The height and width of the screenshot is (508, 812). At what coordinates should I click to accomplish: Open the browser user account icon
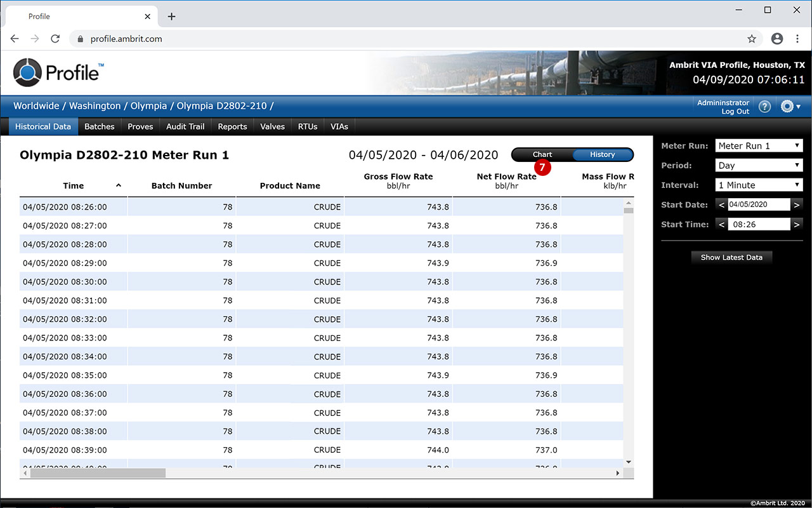tap(776, 39)
